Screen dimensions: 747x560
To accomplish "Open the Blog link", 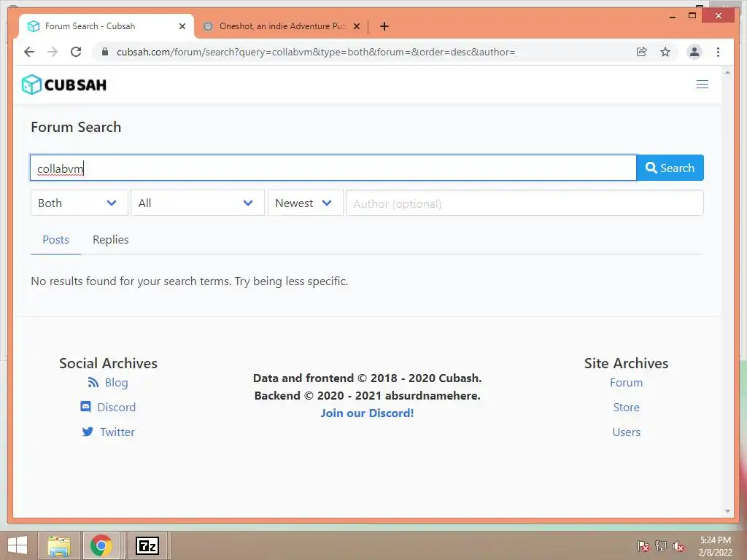I will (116, 382).
